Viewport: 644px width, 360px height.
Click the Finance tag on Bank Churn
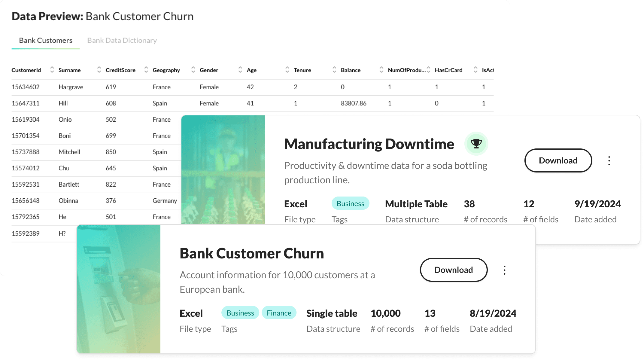[279, 313]
